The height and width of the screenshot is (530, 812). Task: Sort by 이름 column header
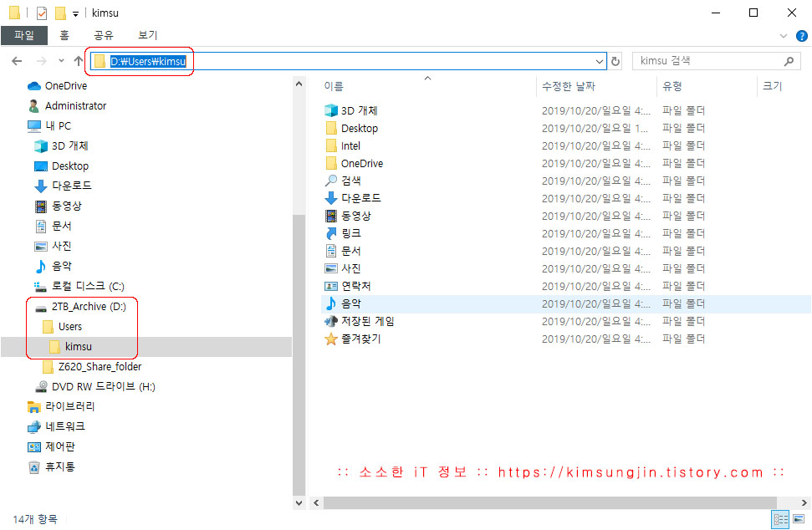click(334, 86)
